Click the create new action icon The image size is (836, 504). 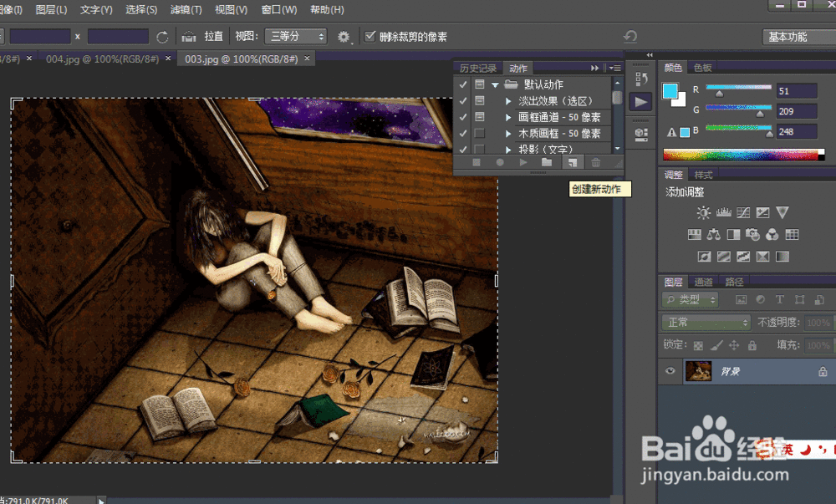coord(572,162)
